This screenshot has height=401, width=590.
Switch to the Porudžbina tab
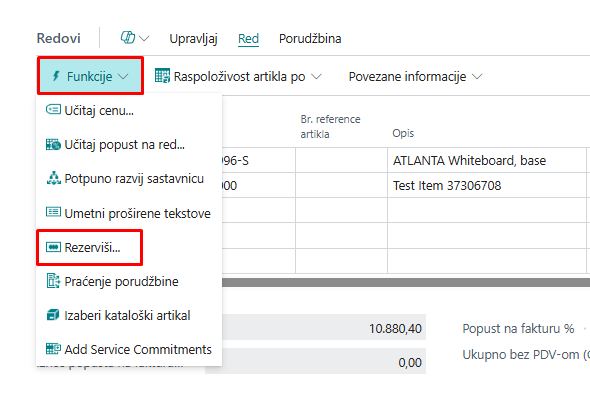coord(310,39)
